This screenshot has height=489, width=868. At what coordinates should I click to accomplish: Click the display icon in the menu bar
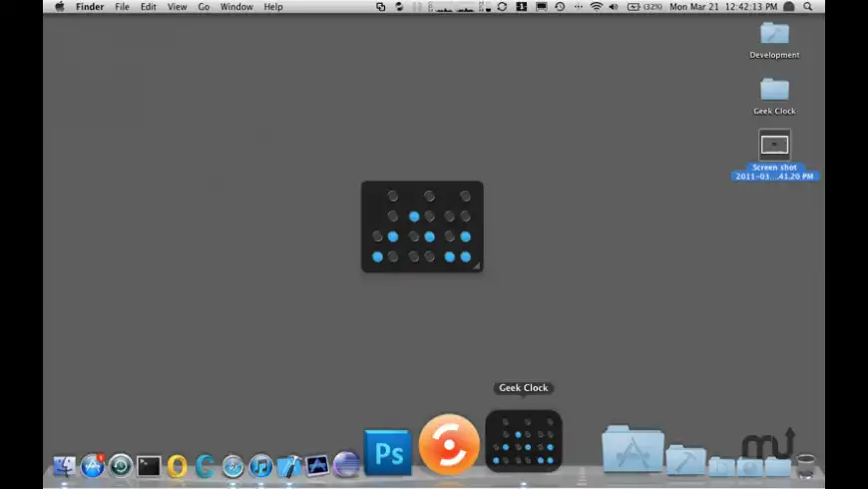coord(542,7)
